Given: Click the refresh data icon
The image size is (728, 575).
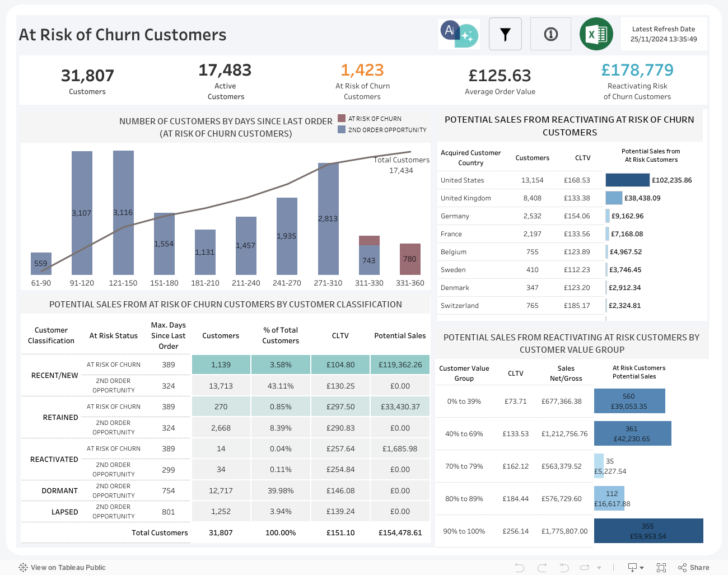Looking at the screenshot, I should (585, 567).
